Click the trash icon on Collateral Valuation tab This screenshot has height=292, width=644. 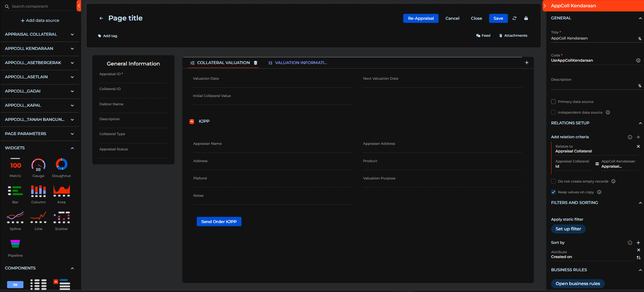[256, 63]
